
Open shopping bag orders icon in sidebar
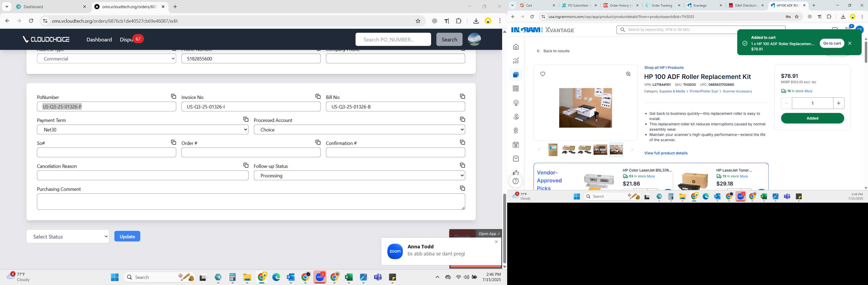(516, 159)
